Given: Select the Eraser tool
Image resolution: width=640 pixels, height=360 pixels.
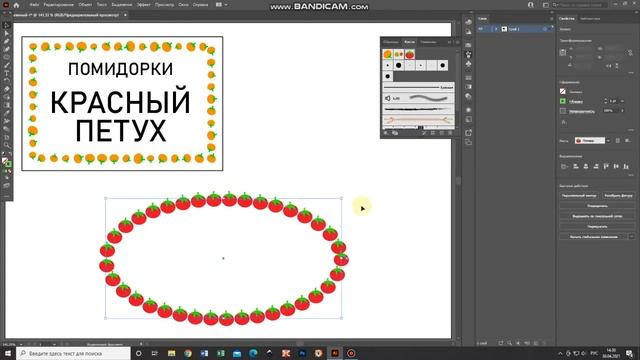Looking at the screenshot, I should pos(6,89).
